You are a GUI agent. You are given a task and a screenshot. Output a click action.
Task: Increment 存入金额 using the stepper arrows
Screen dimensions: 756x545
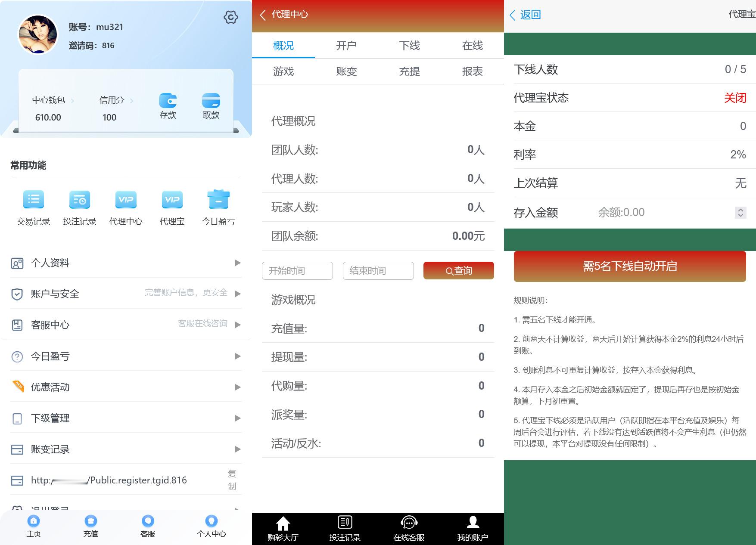[740, 212]
